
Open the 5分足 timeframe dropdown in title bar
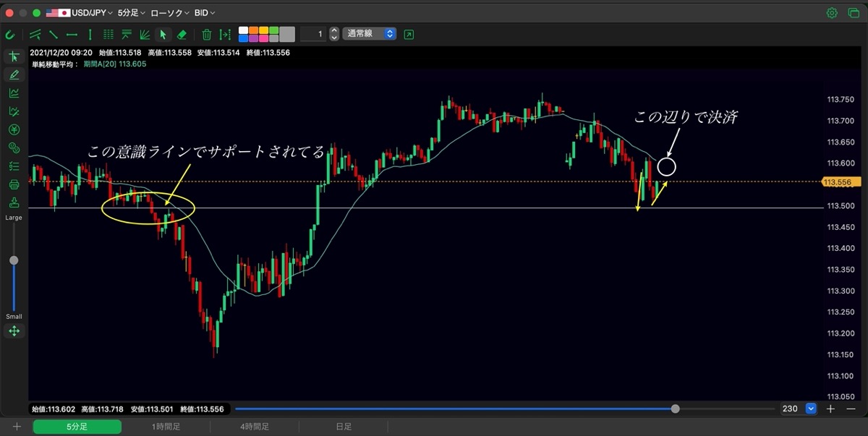pos(131,13)
